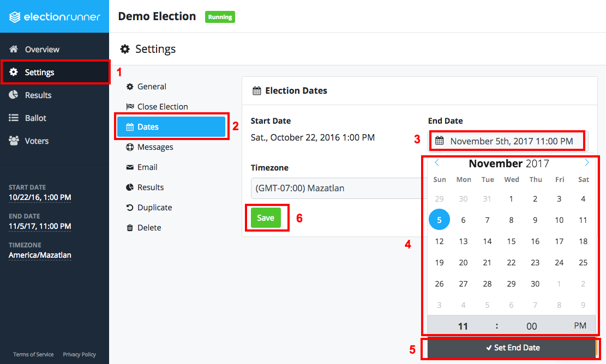Click the Save button
The height and width of the screenshot is (364, 606).
[266, 217]
